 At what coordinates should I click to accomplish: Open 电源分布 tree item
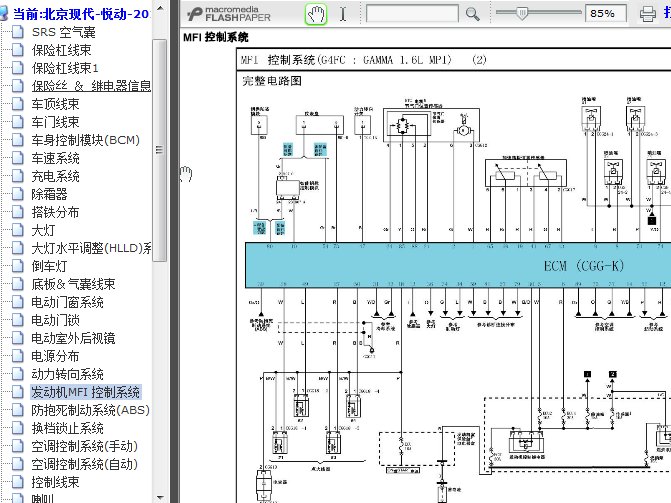55,356
